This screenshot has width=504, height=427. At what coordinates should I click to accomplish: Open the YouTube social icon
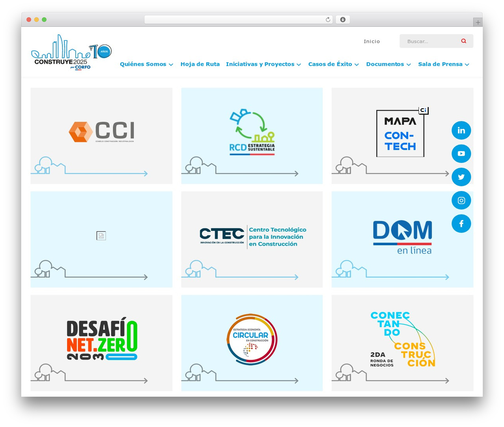pyautogui.click(x=461, y=154)
